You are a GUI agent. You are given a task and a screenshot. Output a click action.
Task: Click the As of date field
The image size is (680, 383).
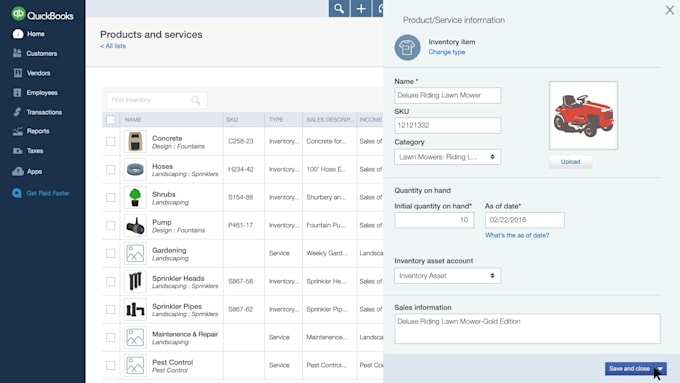tap(525, 220)
